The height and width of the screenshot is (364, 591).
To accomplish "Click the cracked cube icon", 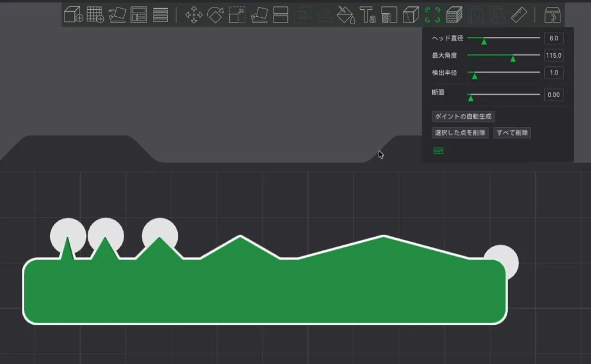I will pyautogui.click(x=411, y=15).
